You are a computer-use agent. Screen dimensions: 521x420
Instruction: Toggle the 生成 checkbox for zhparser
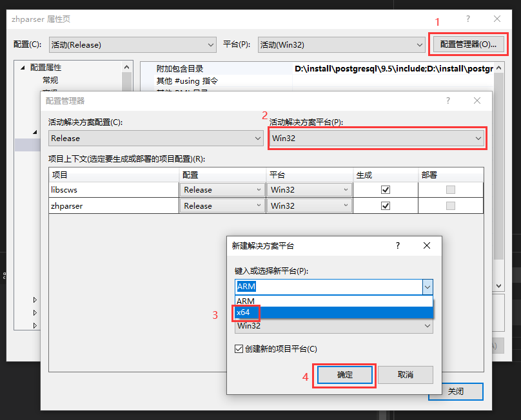(386, 206)
